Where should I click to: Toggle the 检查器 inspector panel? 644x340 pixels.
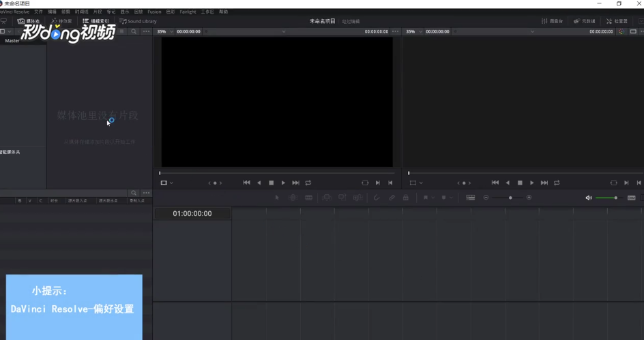617,21
